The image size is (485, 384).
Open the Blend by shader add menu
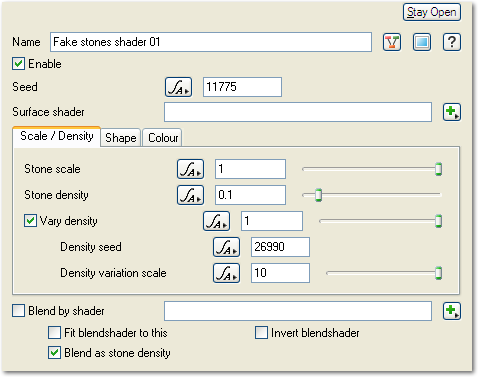point(452,311)
